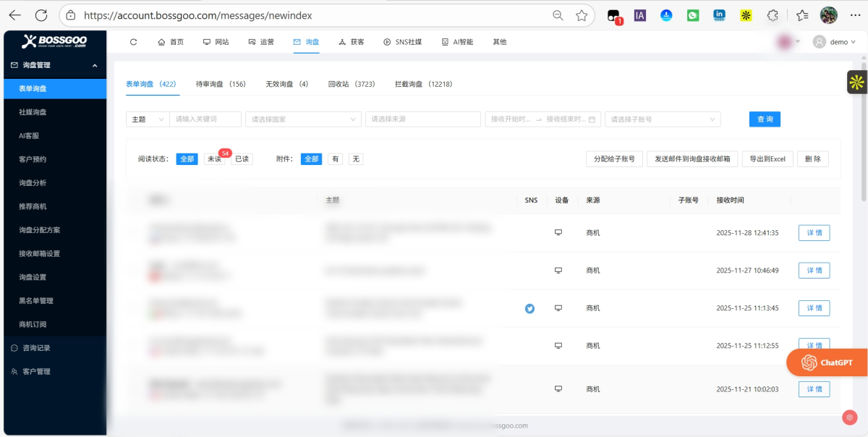
Task: Click the calendar icon in date range field
Action: (592, 119)
